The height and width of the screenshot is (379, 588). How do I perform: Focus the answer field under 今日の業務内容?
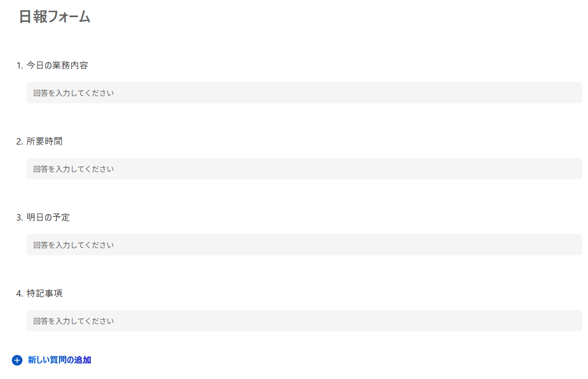(304, 93)
